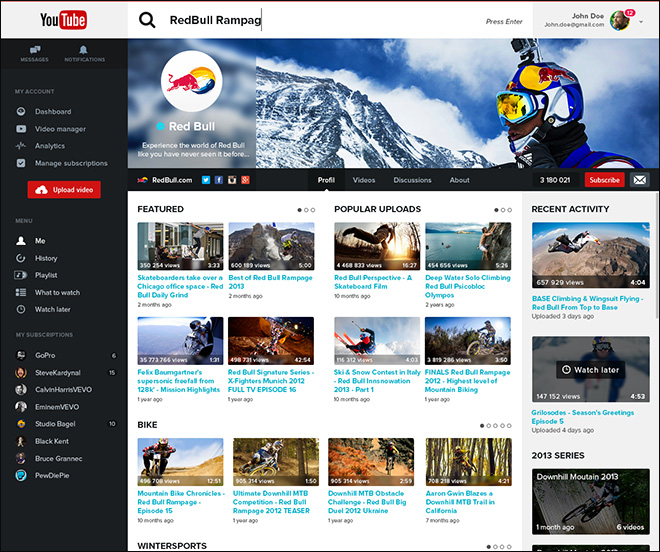The width and height of the screenshot is (660, 552).
Task: Click the envelope message icon beside Subscribe
Action: point(640,180)
